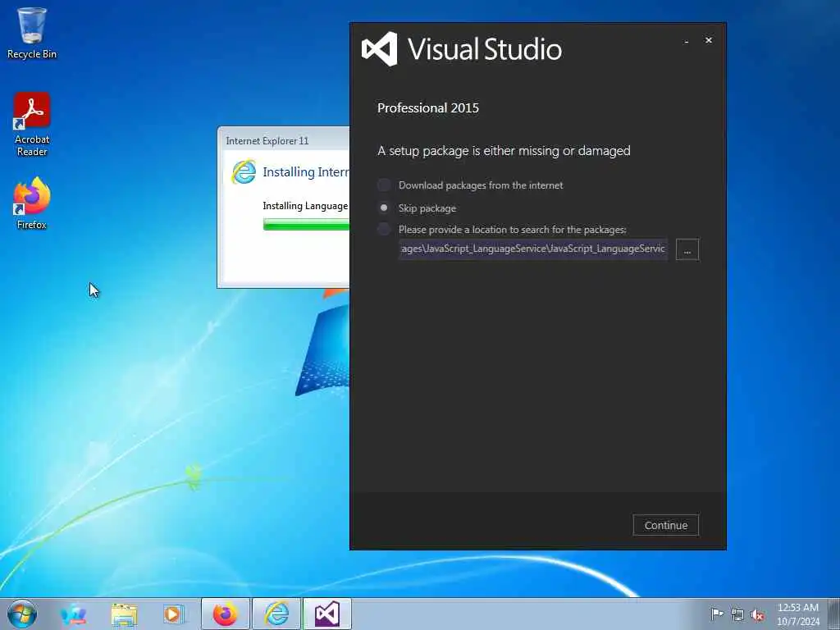Click the green progress bar in IE installer
Viewport: 840px width, 630px height.
tap(306, 225)
